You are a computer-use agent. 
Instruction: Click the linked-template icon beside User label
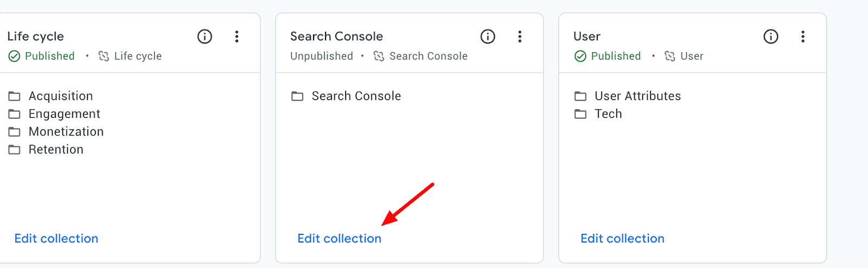(x=670, y=56)
